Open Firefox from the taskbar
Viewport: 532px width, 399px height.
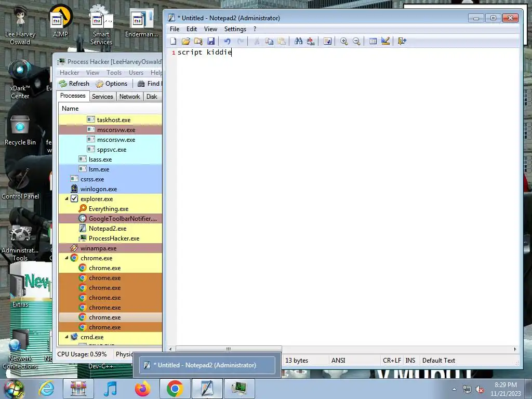click(x=142, y=389)
